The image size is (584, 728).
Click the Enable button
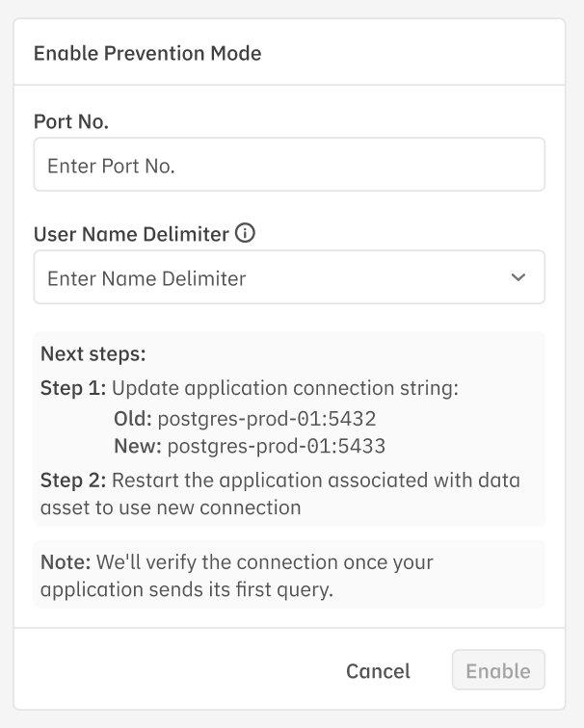click(498, 671)
